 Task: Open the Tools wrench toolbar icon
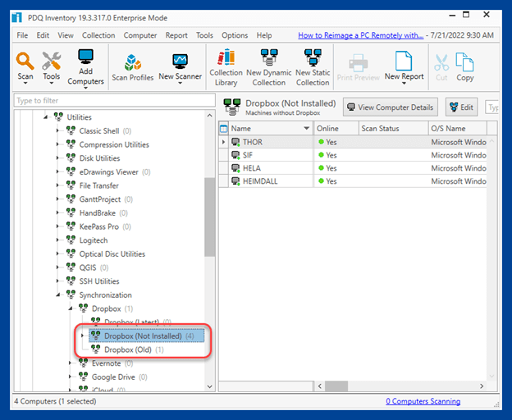[51, 61]
